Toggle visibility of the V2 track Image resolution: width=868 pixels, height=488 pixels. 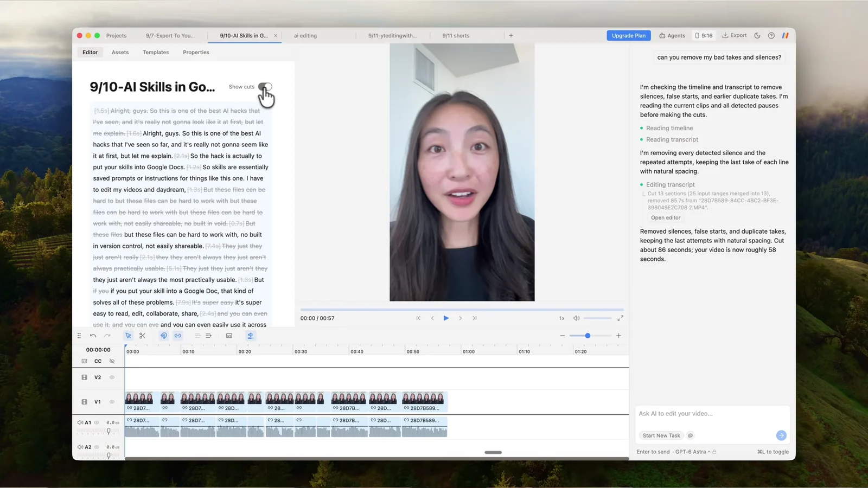(x=112, y=377)
